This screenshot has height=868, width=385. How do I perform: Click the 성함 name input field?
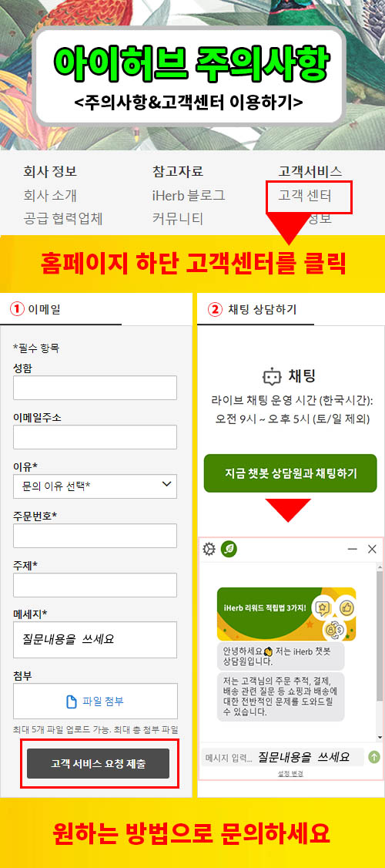[95, 388]
